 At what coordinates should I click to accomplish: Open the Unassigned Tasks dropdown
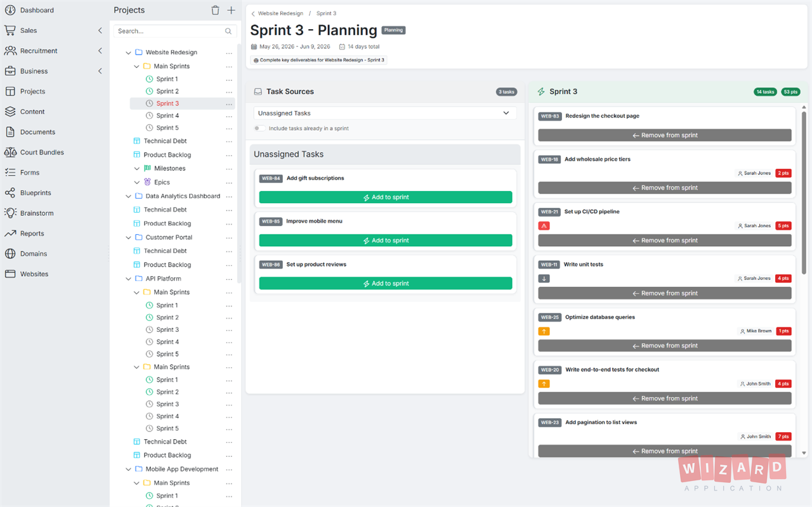(x=384, y=113)
